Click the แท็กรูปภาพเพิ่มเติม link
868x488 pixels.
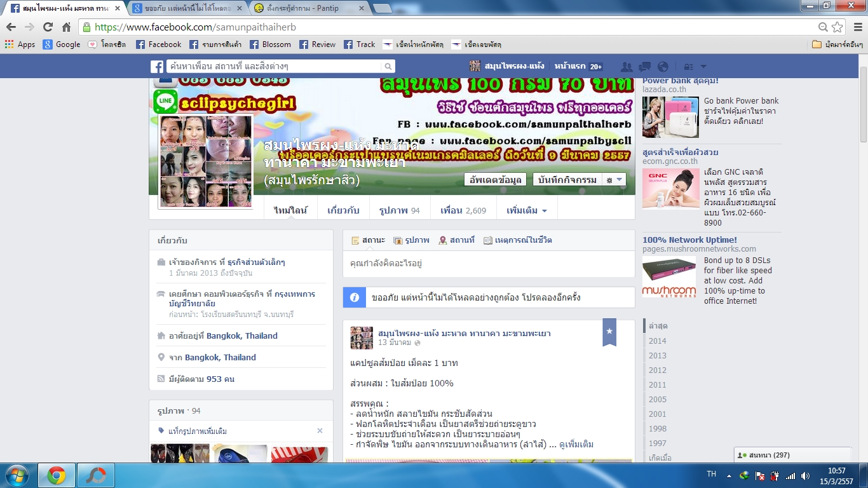tap(198, 431)
